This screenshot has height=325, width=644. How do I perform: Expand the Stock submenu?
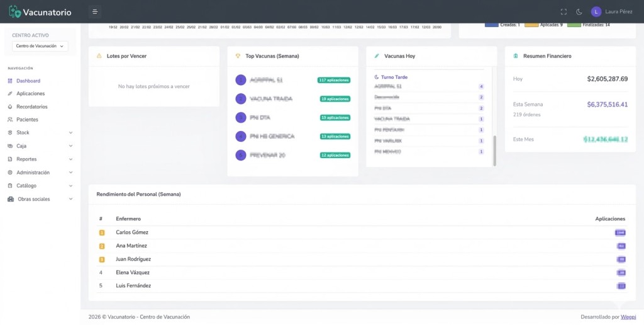70,133
